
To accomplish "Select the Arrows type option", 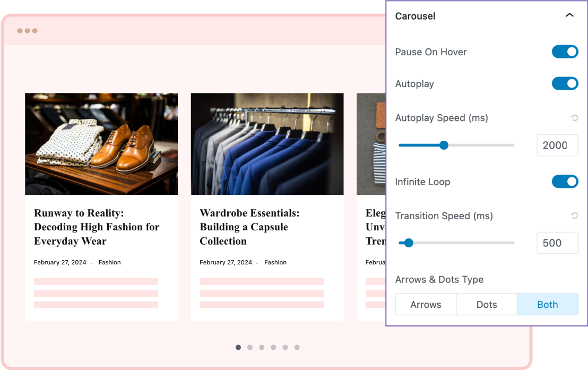I will coord(426,305).
